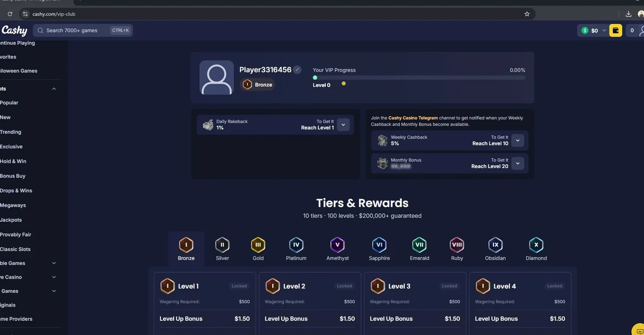This screenshot has width=644, height=335.
Task: Select the Silver tier tab
Action: point(222,249)
